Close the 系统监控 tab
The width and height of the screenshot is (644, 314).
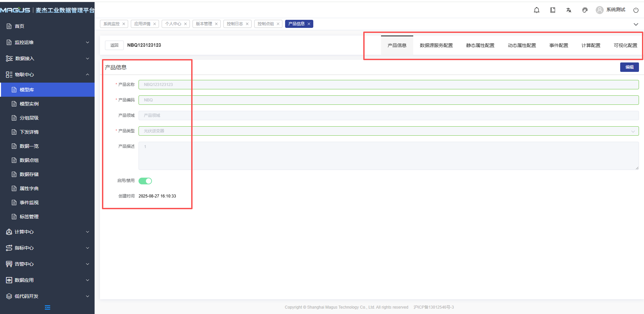124,24
